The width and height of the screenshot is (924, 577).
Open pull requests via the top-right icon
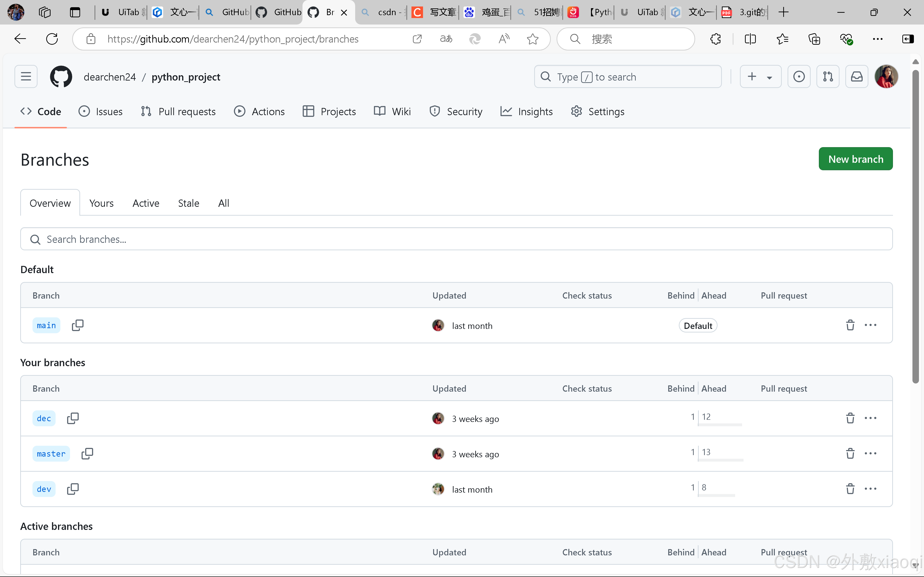pyautogui.click(x=828, y=76)
